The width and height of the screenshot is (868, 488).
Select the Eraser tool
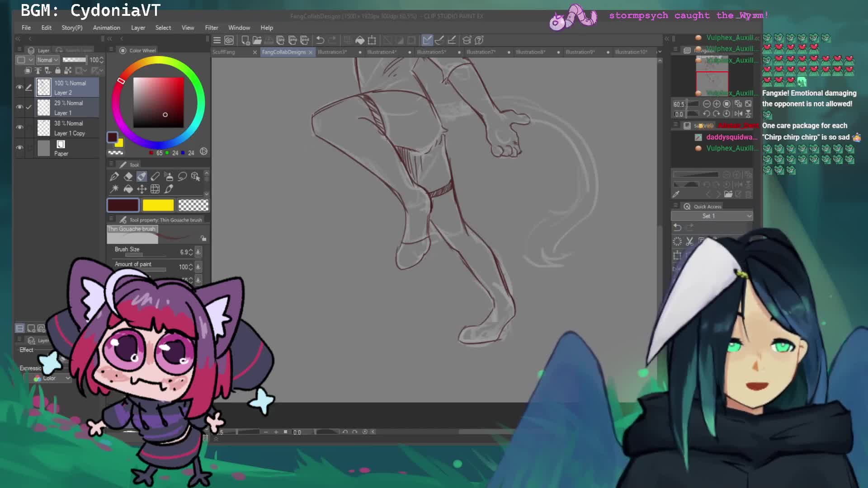click(128, 176)
